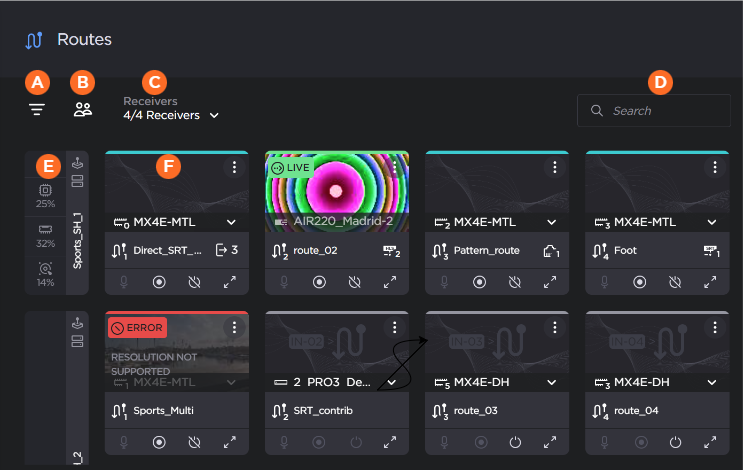Screen dimensions: 744x470
Task: Expand MX4E-DH dropdown on route_03 card
Action: tap(551, 382)
